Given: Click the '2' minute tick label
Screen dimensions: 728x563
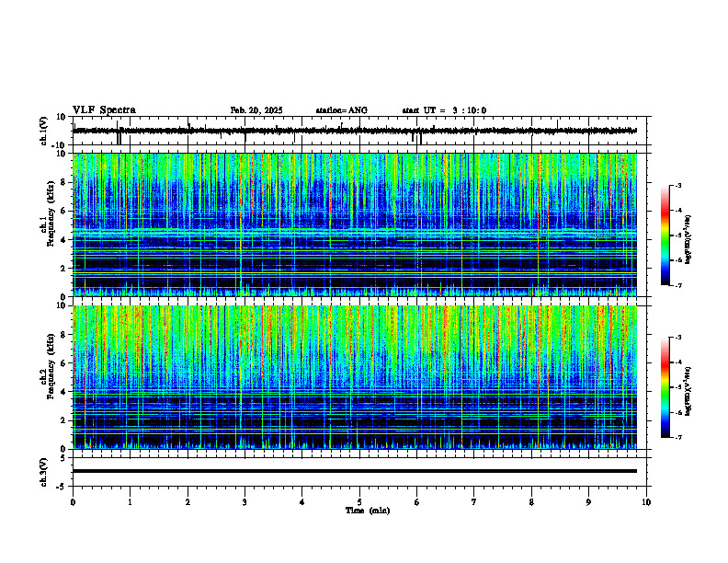Looking at the screenshot, I should pos(188,502).
